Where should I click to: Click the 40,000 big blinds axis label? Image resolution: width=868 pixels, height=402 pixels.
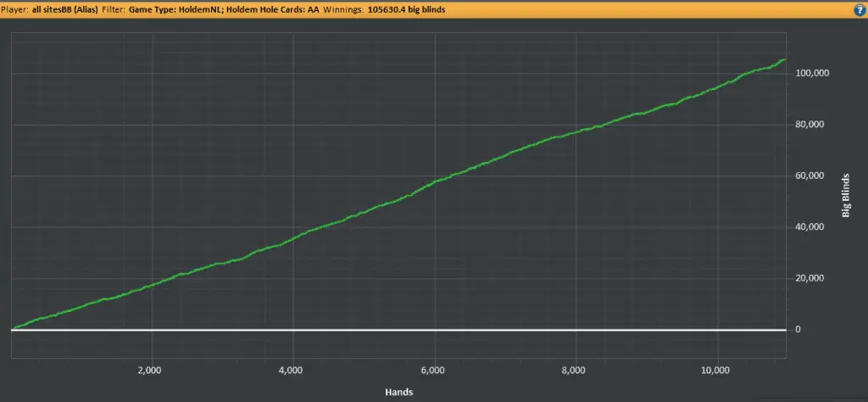(808, 227)
